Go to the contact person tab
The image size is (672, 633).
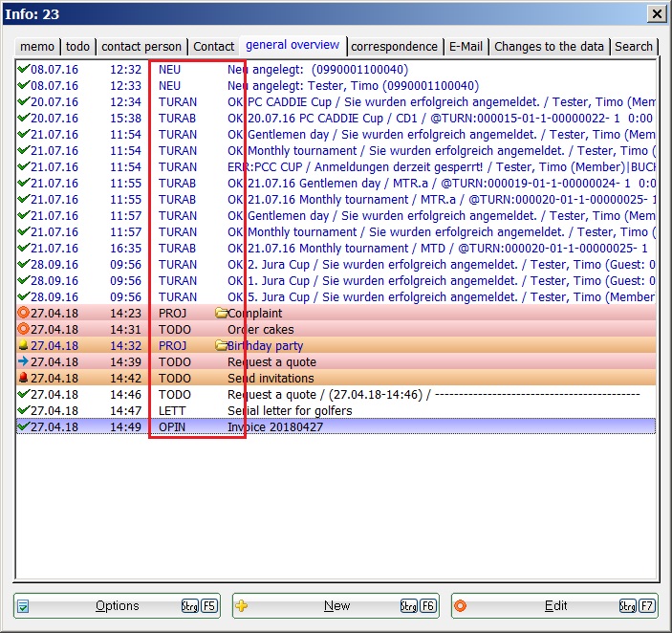pyautogui.click(x=141, y=47)
